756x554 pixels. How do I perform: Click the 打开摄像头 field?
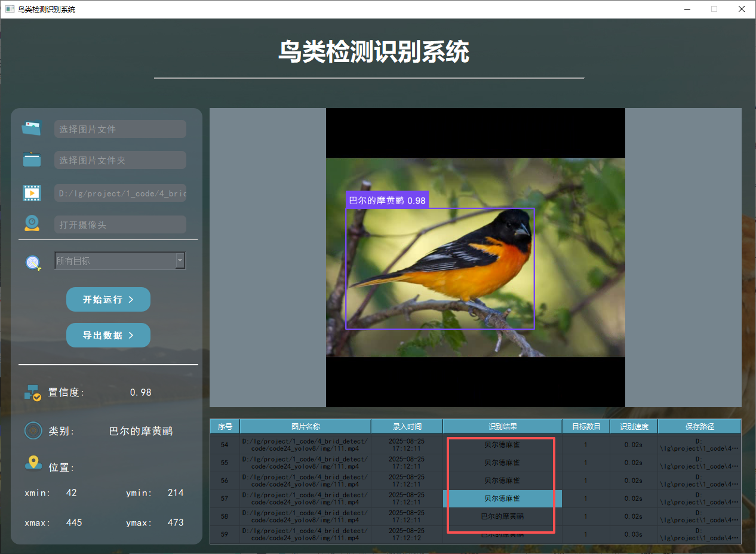(120, 224)
